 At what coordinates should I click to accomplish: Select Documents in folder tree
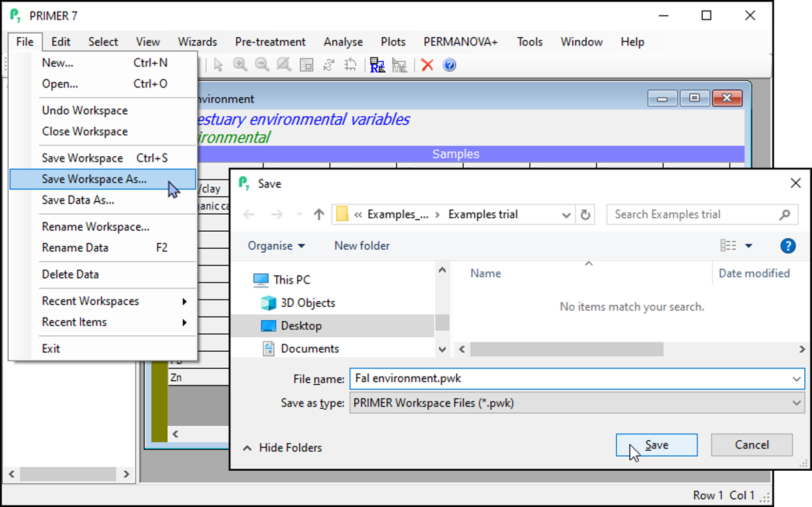tap(301, 348)
